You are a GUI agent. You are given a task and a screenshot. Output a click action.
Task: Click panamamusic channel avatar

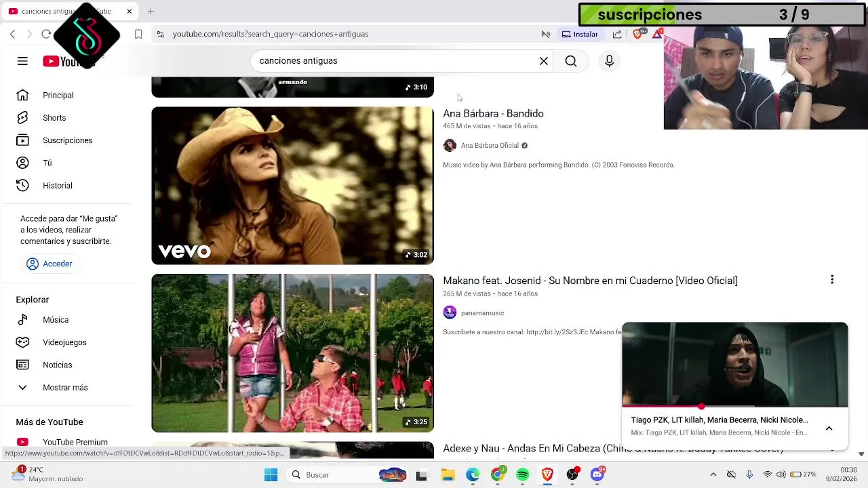[x=450, y=312]
